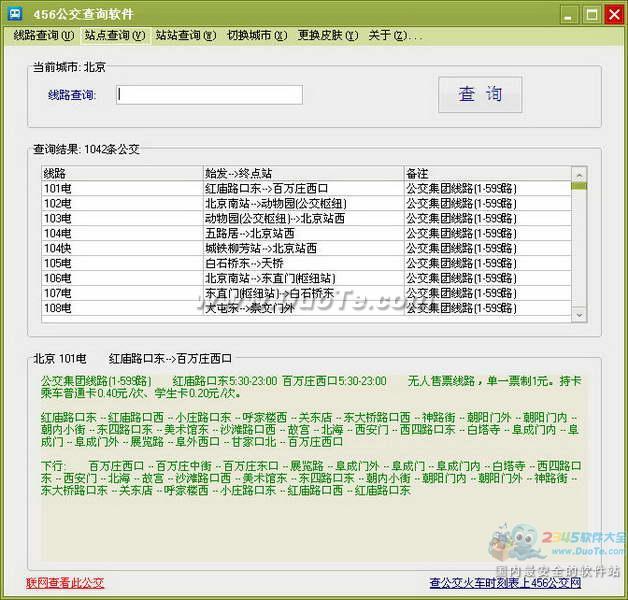Open the 关于 menu
Image resolution: width=628 pixels, height=600 pixels.
(x=395, y=36)
